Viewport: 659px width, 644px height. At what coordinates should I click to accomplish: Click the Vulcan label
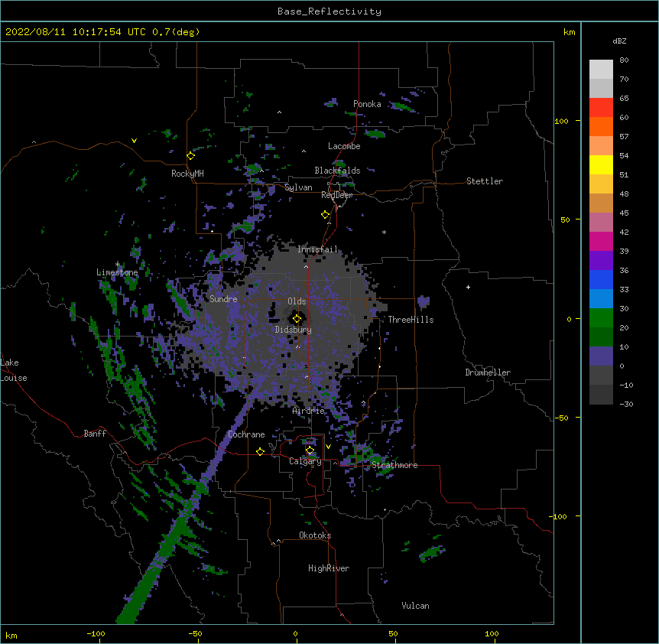pyautogui.click(x=415, y=606)
